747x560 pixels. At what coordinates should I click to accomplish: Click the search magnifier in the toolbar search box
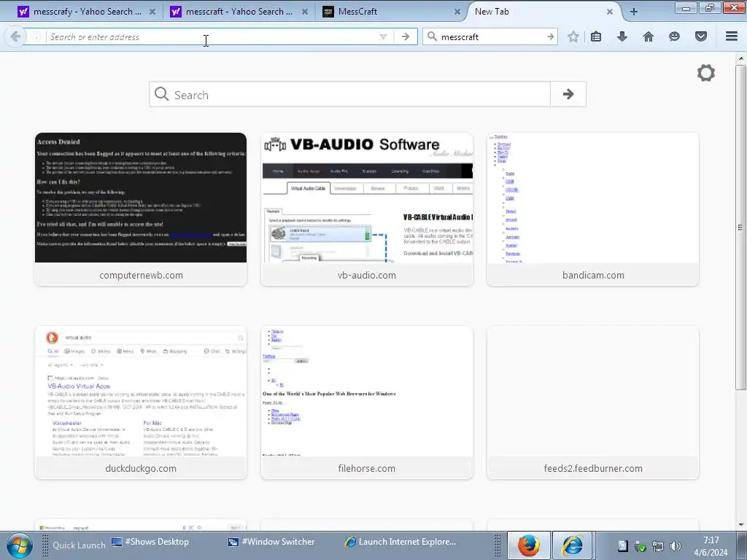(x=432, y=36)
